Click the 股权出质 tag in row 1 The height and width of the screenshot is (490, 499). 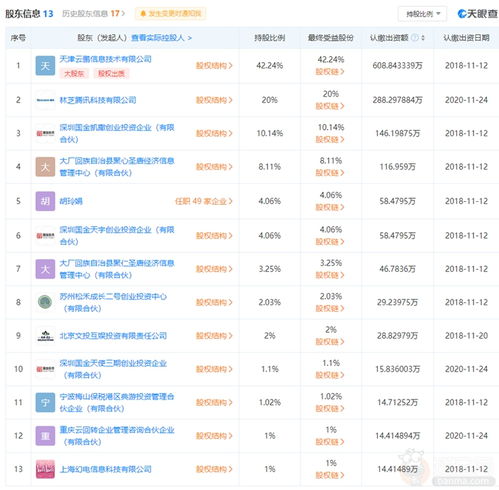[111, 73]
